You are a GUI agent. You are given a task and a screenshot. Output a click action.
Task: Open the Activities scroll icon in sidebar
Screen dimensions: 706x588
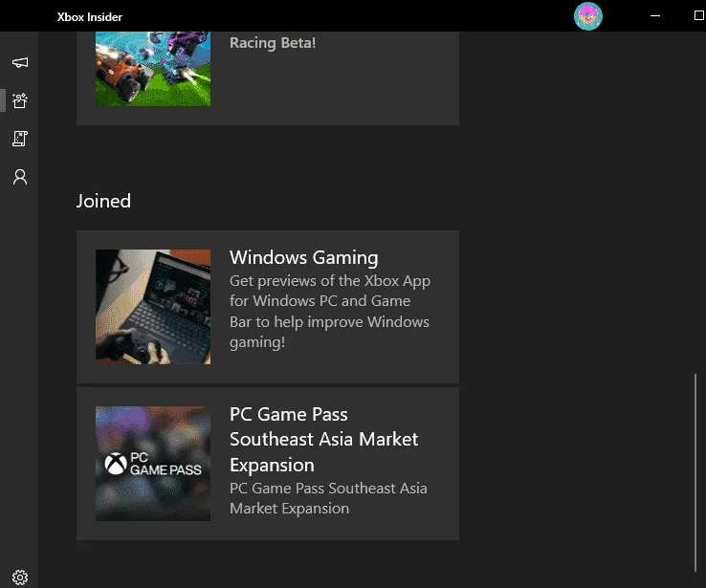coord(20,139)
